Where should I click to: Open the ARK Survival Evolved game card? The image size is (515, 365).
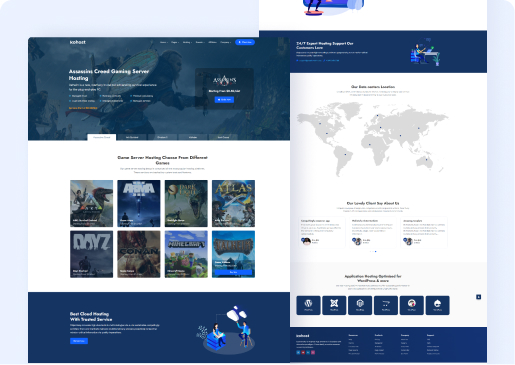pyautogui.click(x=91, y=203)
